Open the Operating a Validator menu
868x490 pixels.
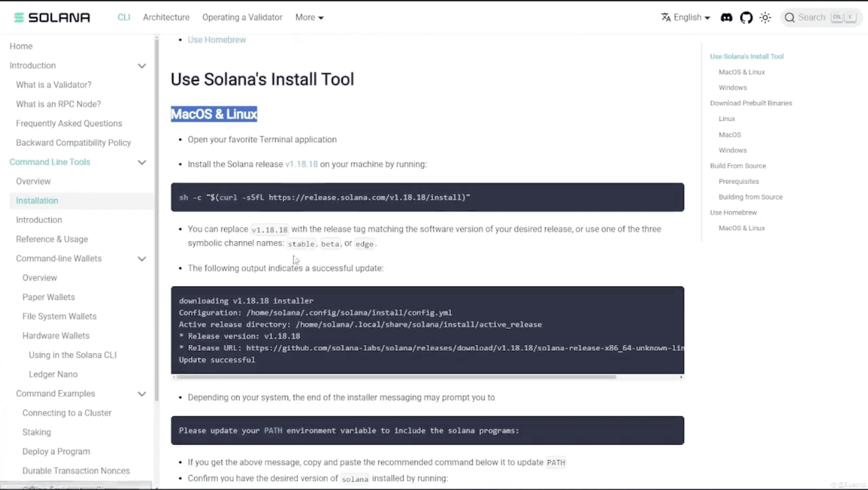pos(242,17)
